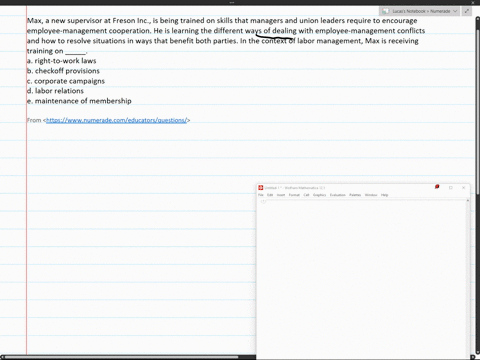Open Insert menu in Mathematica window
480x360 pixels.
coord(281,195)
